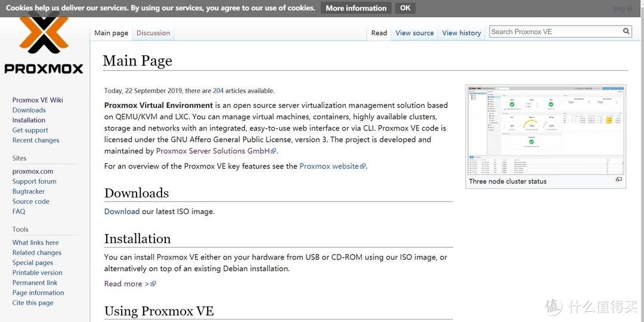Click Cite this page link
Screen dimensions: 644x322
[33, 303]
